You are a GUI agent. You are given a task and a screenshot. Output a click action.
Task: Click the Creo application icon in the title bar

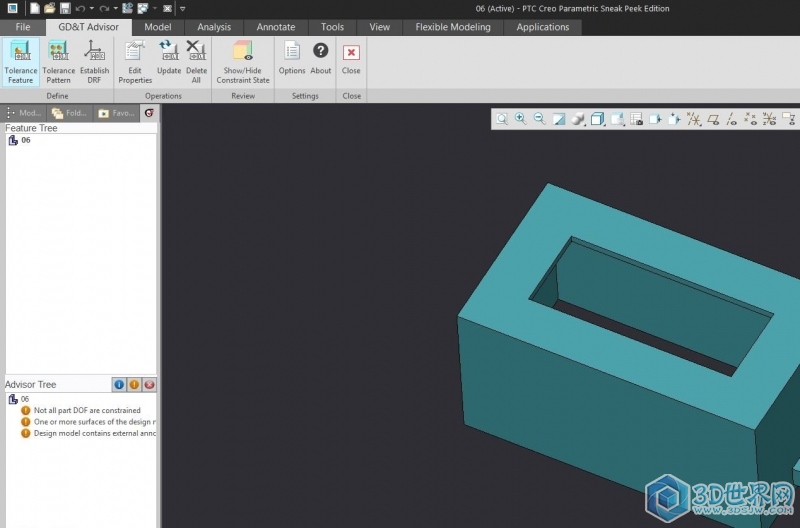point(12,8)
